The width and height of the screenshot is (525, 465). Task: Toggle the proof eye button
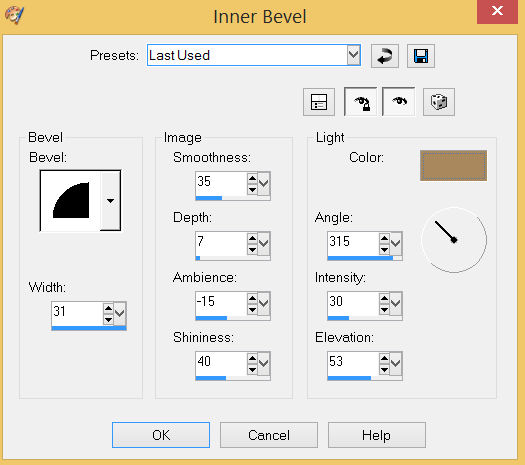coord(398,102)
